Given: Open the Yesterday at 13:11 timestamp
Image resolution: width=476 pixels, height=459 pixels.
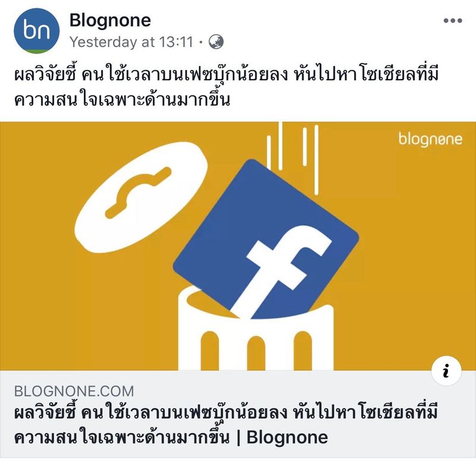Looking at the screenshot, I should [131, 42].
